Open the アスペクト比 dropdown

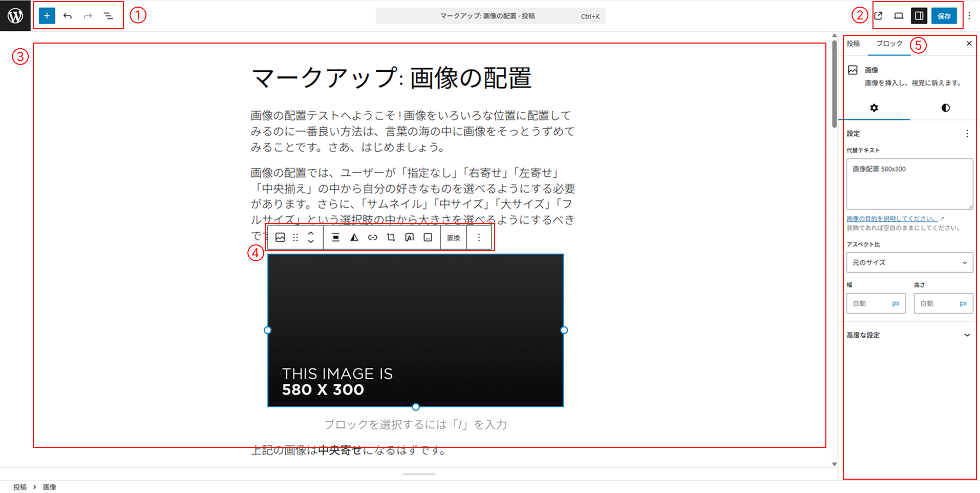point(909,262)
